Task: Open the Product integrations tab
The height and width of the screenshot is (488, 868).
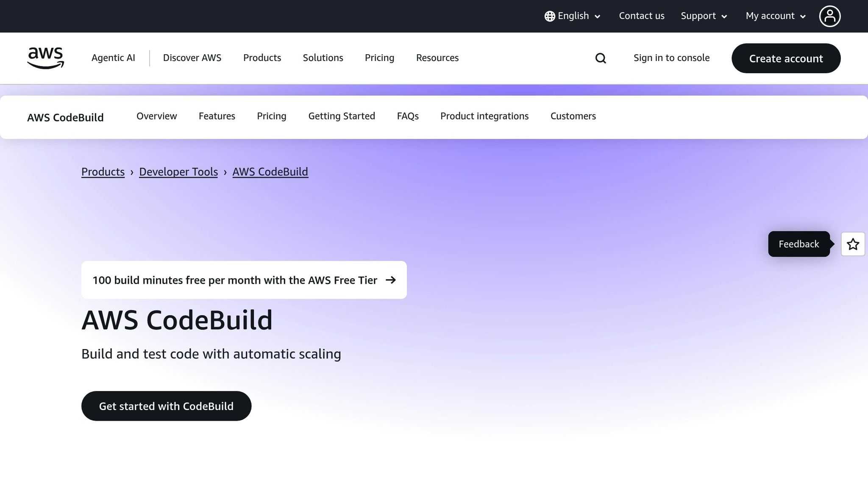Action: pyautogui.click(x=484, y=116)
